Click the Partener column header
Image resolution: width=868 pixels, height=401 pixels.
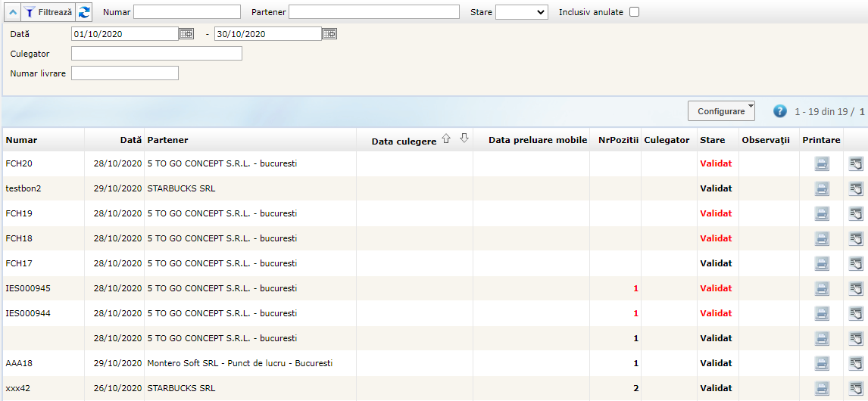coord(168,140)
